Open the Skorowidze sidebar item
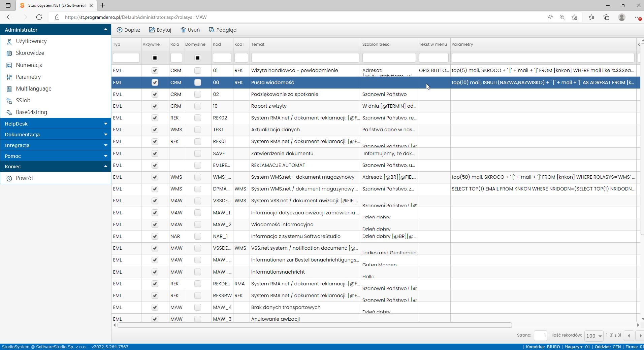 pos(30,53)
